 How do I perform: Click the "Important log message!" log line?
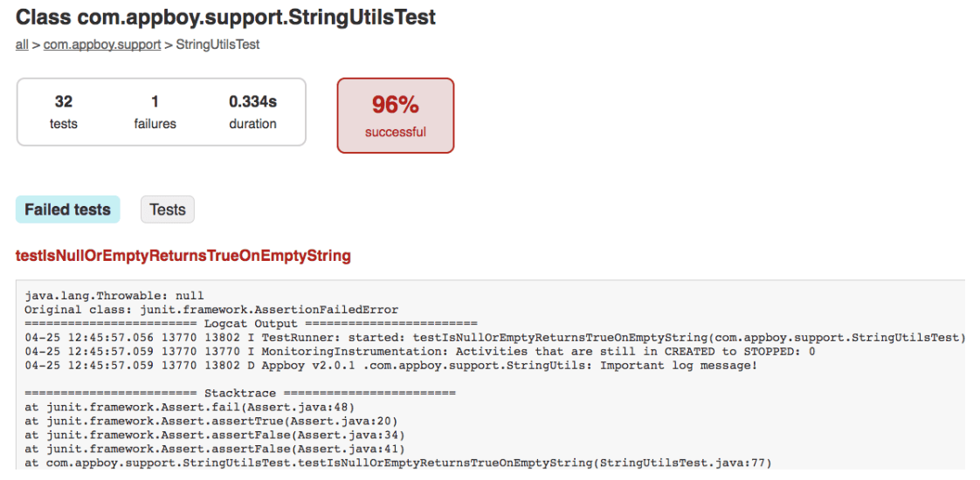click(390, 366)
